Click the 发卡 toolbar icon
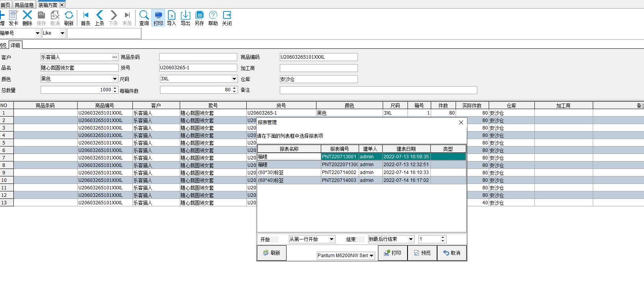The height and width of the screenshot is (291, 644). (13, 18)
